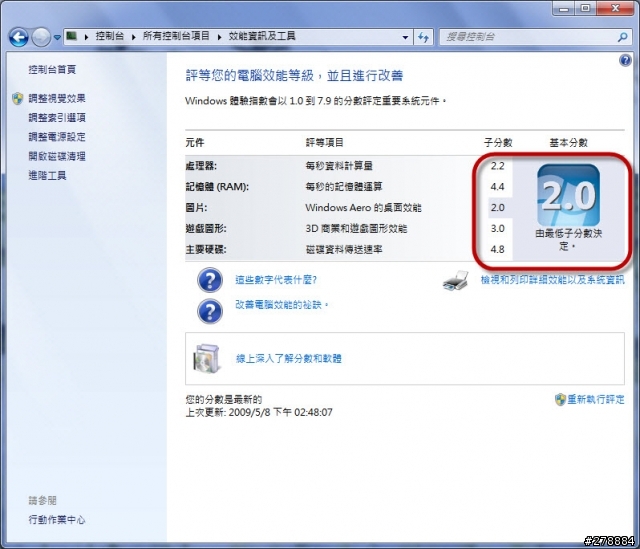Open 進階工具 sidebar link
This screenshot has width=640, height=549.
(x=47, y=176)
